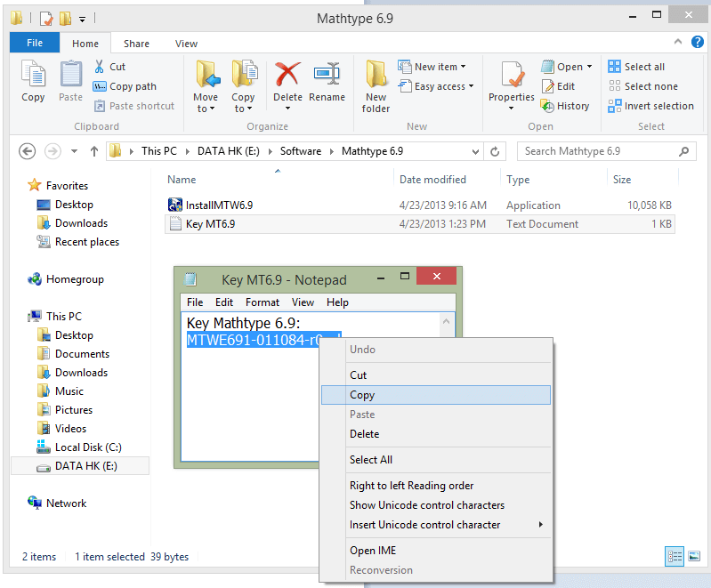Open the recent locations dropdown arrow
This screenshot has height=588, width=711.
tap(74, 151)
